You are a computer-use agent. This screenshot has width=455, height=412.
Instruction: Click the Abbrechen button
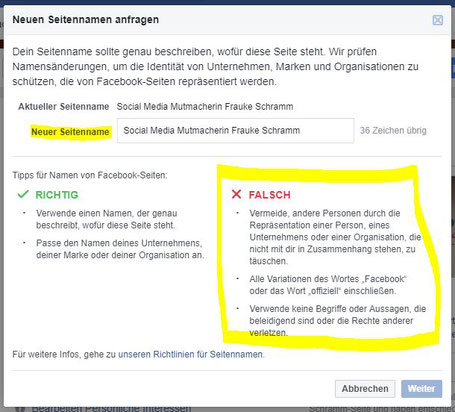[365, 389]
